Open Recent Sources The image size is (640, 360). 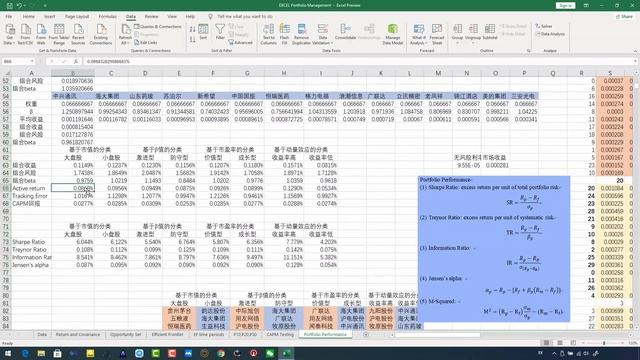pyautogui.click(x=78, y=34)
